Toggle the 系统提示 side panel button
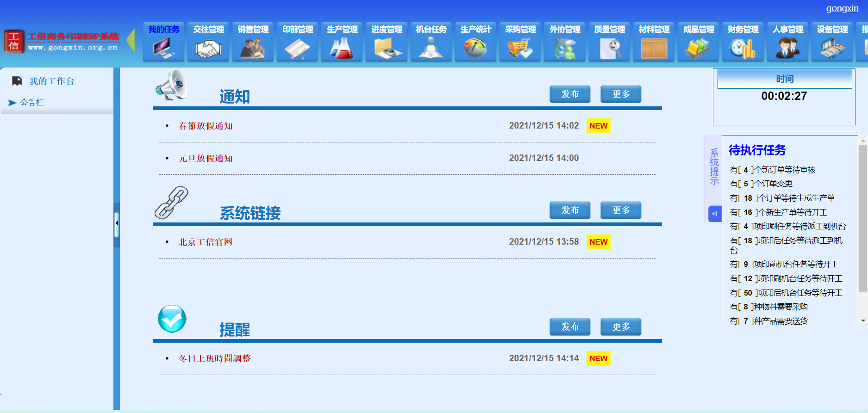868x413 pixels. (x=715, y=214)
